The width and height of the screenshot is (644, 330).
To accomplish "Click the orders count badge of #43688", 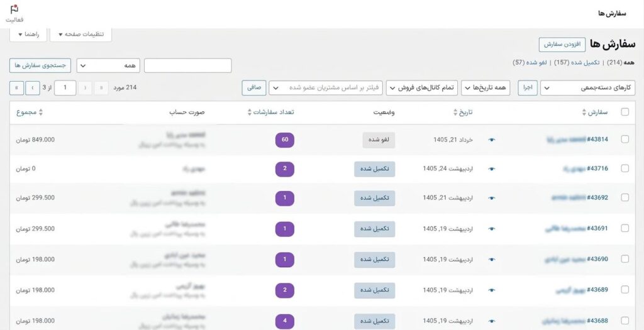I will [285, 321].
